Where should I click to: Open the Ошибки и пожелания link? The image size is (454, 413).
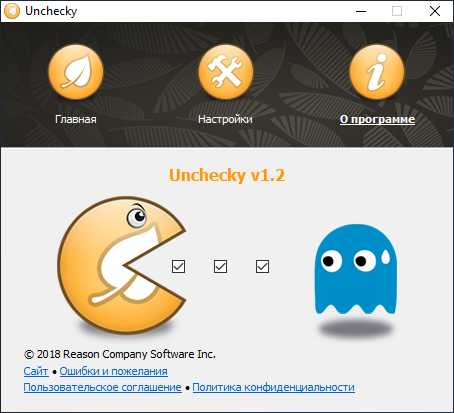[114, 371]
